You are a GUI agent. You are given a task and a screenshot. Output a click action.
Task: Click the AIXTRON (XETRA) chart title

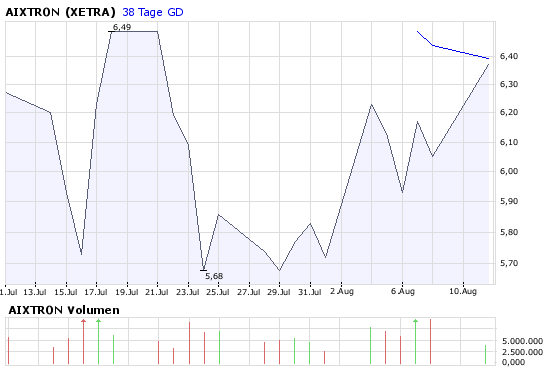tap(60, 12)
